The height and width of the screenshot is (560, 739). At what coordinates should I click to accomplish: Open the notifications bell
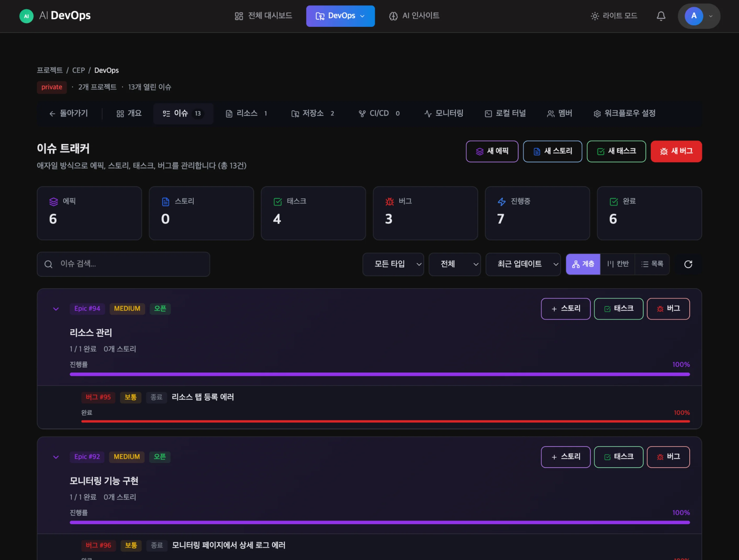click(x=661, y=16)
